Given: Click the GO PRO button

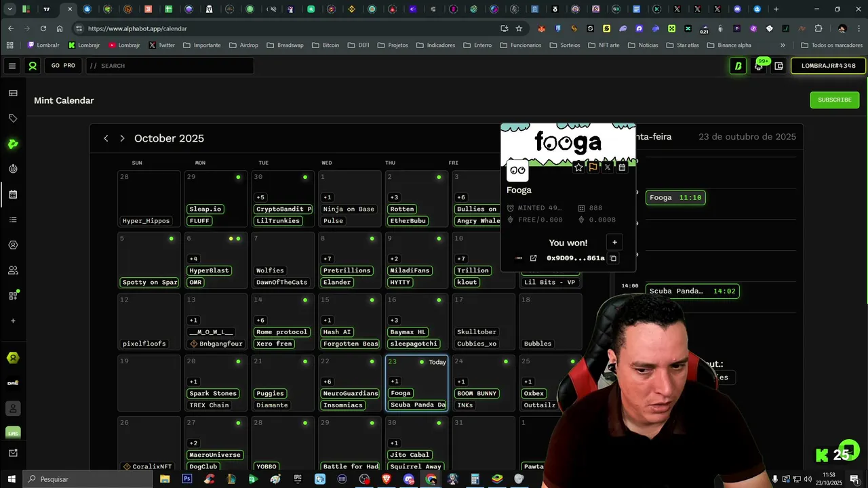Looking at the screenshot, I should pyautogui.click(x=64, y=66).
